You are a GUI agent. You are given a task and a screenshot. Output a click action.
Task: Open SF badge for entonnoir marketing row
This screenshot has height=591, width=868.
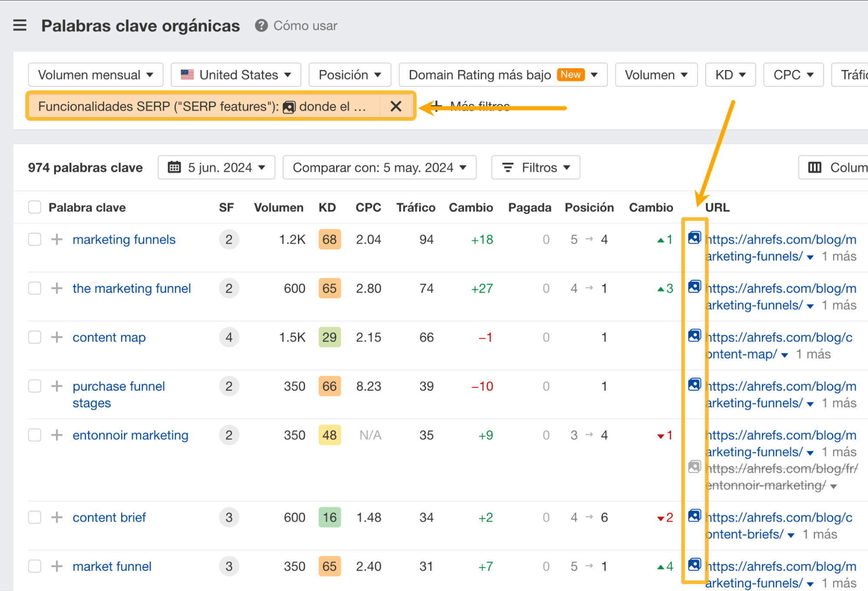click(x=229, y=435)
